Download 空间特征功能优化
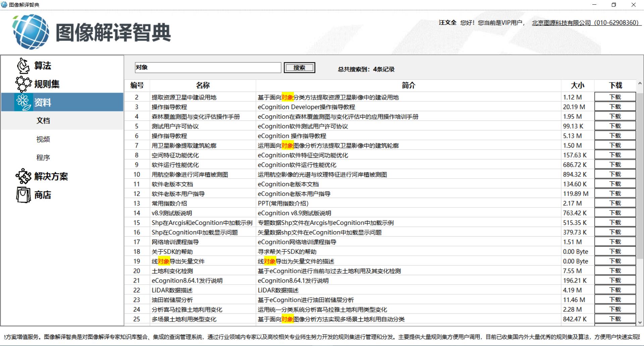This screenshot has height=346, width=644. tap(615, 155)
